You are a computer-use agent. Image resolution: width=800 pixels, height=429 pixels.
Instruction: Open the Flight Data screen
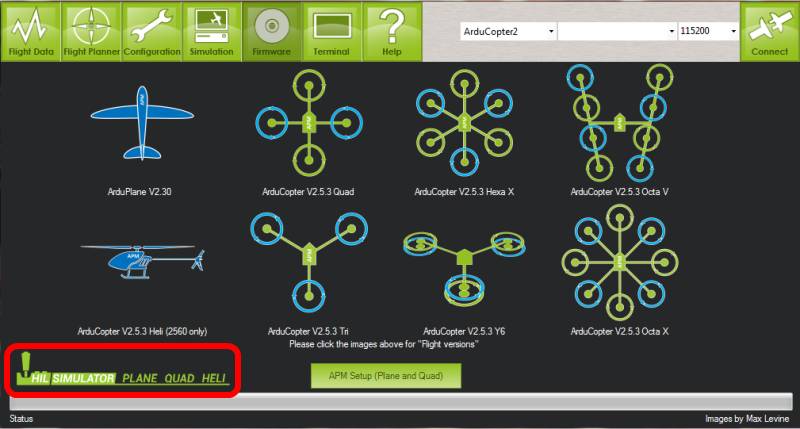[30, 30]
